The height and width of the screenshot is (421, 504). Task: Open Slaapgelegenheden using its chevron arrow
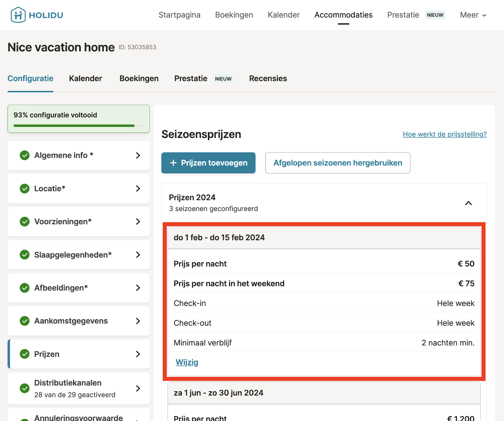[x=138, y=255]
